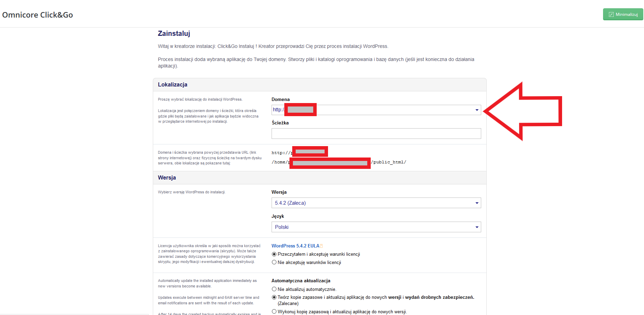Click the Zainstaluj page heading
The image size is (644, 315).
pos(174,33)
